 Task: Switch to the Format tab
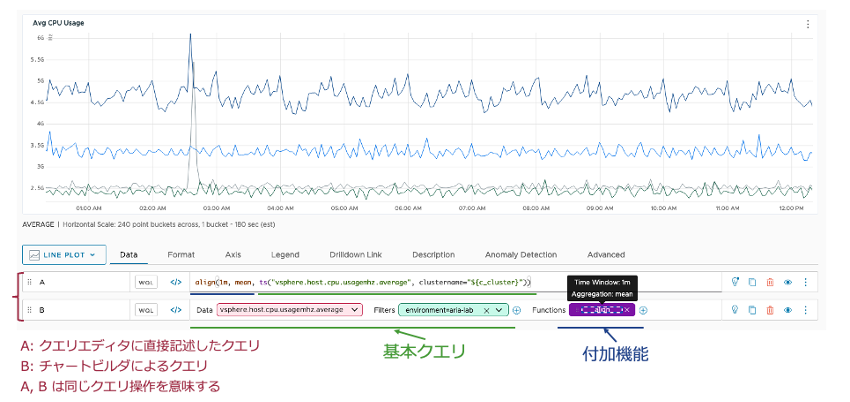coord(181,255)
